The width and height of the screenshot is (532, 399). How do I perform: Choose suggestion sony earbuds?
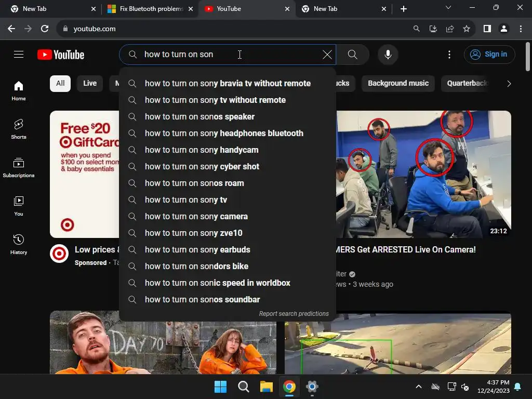click(x=228, y=250)
